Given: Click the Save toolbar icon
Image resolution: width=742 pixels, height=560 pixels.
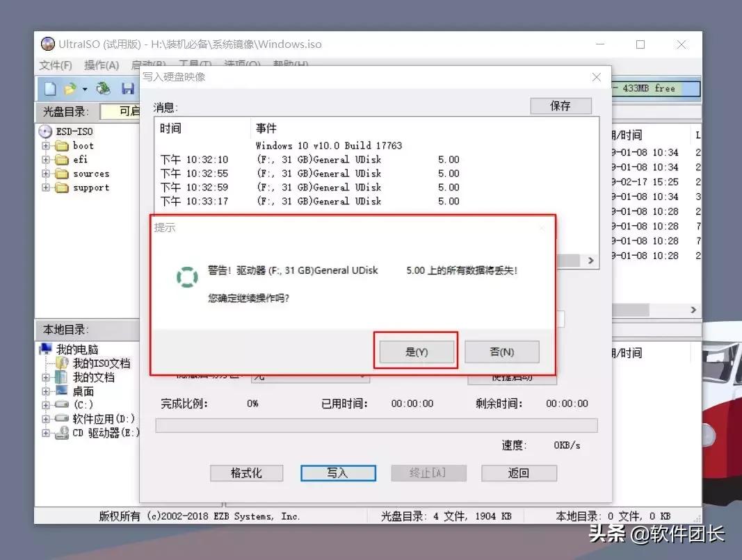Looking at the screenshot, I should click(127, 88).
